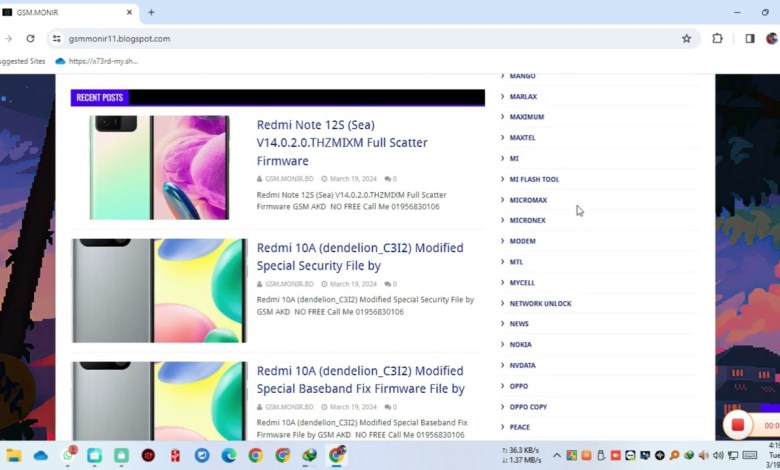
Task: Reload the page with the refresh icon
Action: click(31, 39)
